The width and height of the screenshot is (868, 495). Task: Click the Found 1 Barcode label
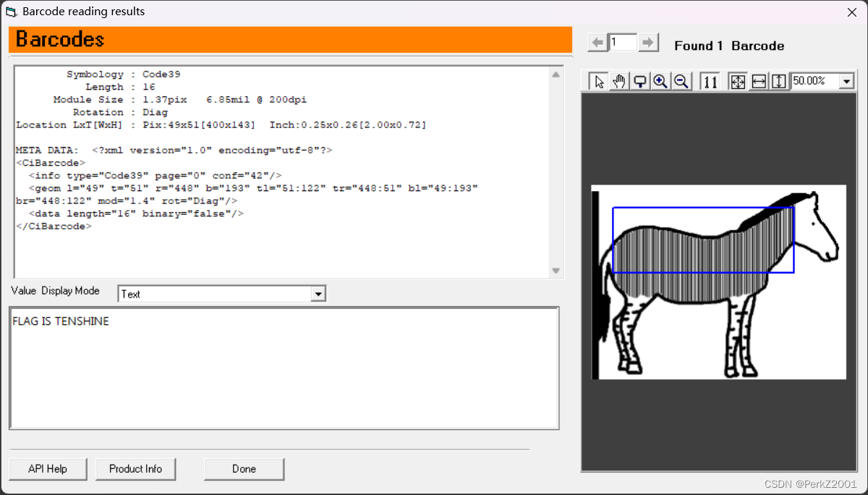729,46
